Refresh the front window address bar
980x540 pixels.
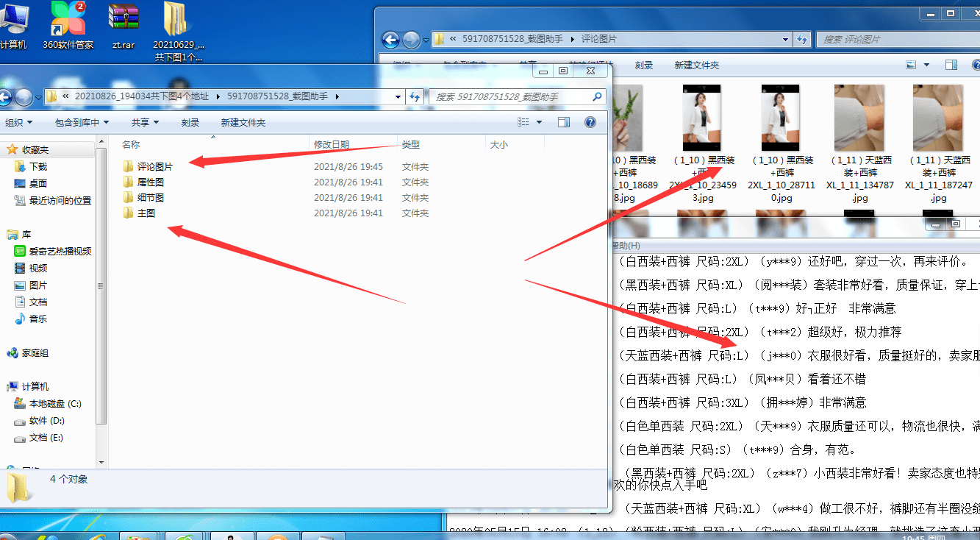415,96
